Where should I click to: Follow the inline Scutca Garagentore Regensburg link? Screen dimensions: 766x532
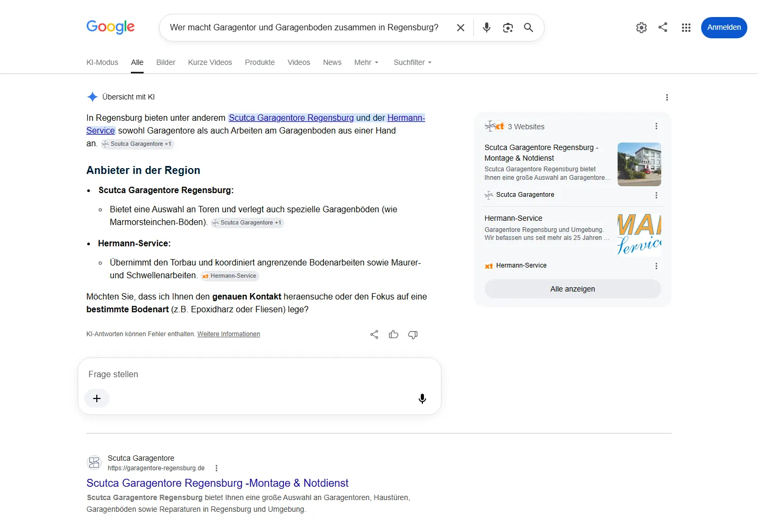(x=292, y=118)
